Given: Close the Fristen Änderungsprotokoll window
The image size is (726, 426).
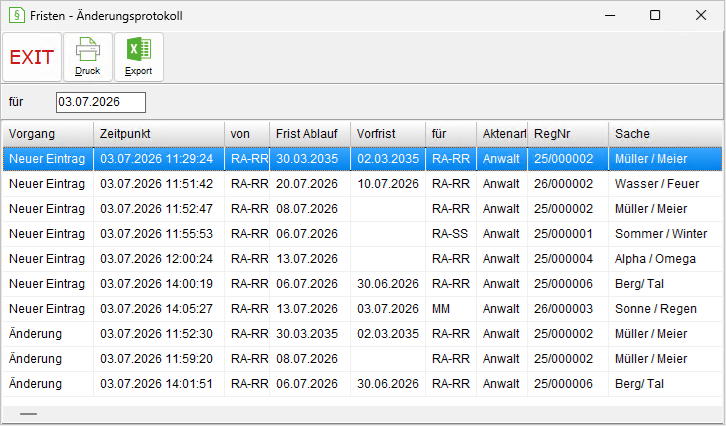Looking at the screenshot, I should pyautogui.click(x=701, y=15).
